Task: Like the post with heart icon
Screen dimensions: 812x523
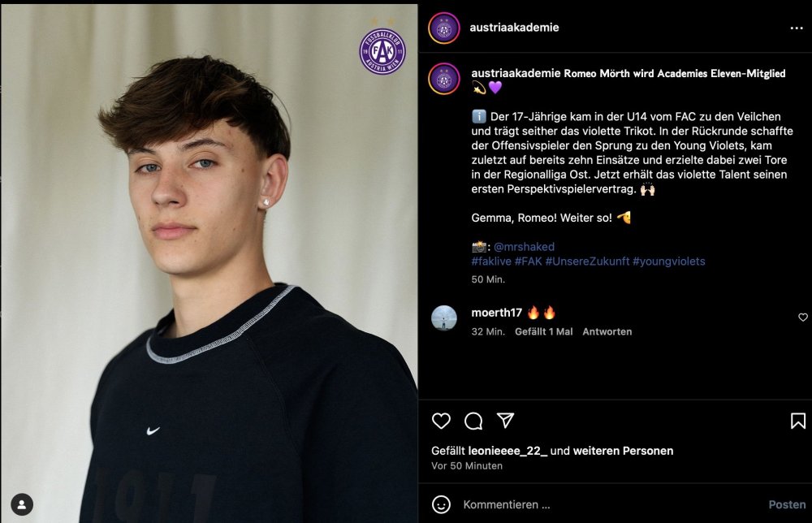Action: click(441, 421)
